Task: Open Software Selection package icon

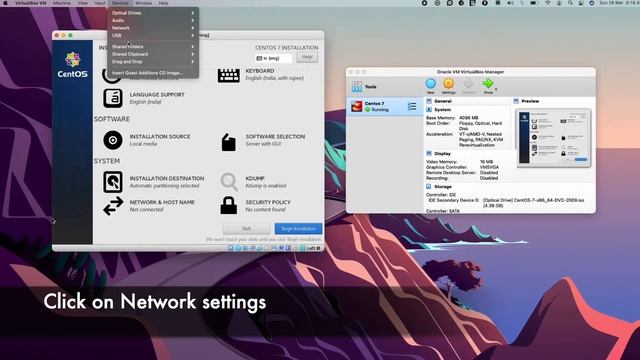Action: [x=229, y=142]
